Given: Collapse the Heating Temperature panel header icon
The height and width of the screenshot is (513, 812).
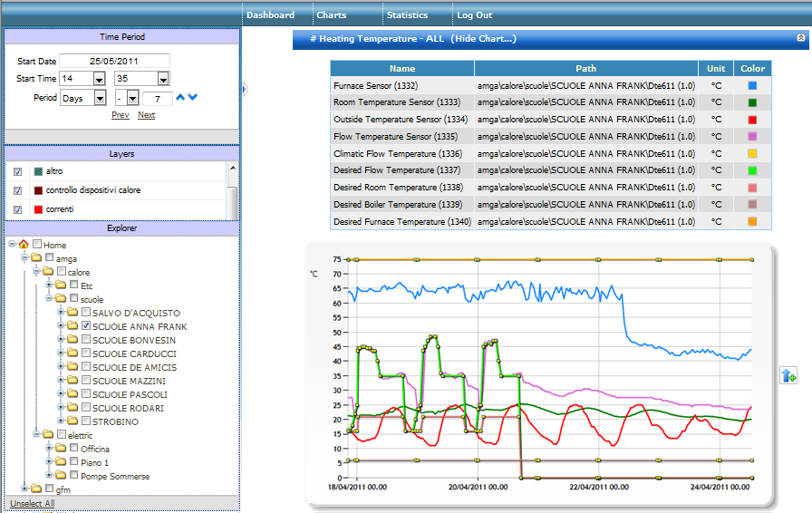Looking at the screenshot, I should 800,39.
